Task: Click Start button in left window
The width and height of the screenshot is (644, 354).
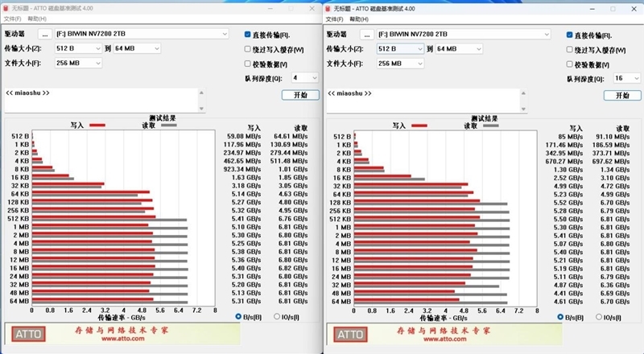Action: [x=300, y=95]
